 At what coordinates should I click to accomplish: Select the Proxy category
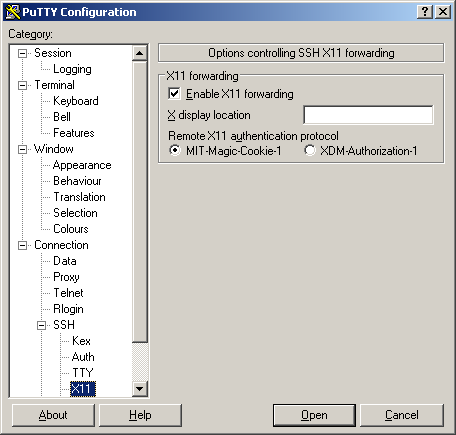pos(66,277)
